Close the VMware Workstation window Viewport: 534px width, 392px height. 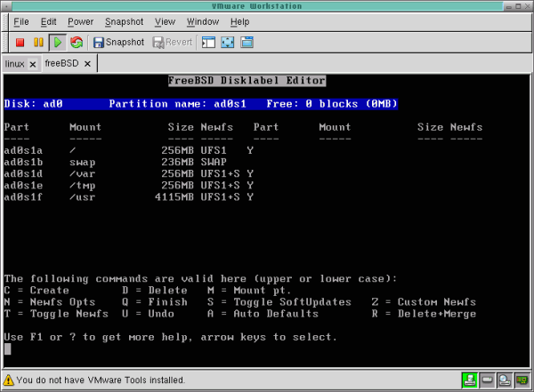click(528, 6)
